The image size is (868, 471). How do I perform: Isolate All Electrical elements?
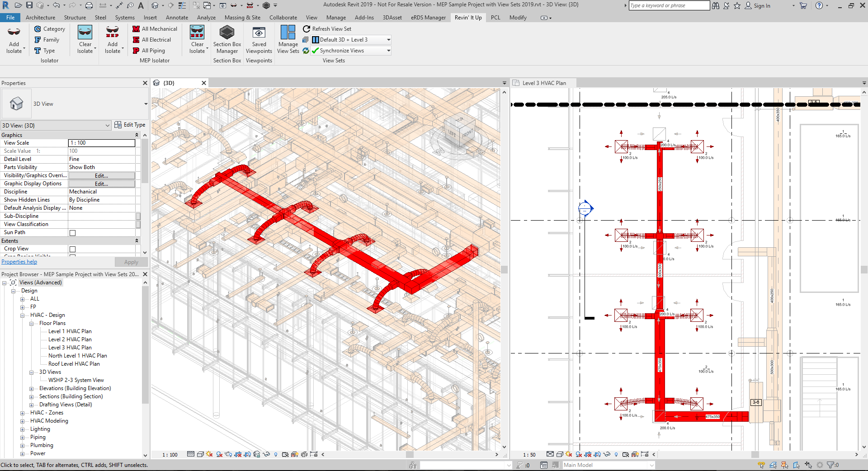coord(151,40)
